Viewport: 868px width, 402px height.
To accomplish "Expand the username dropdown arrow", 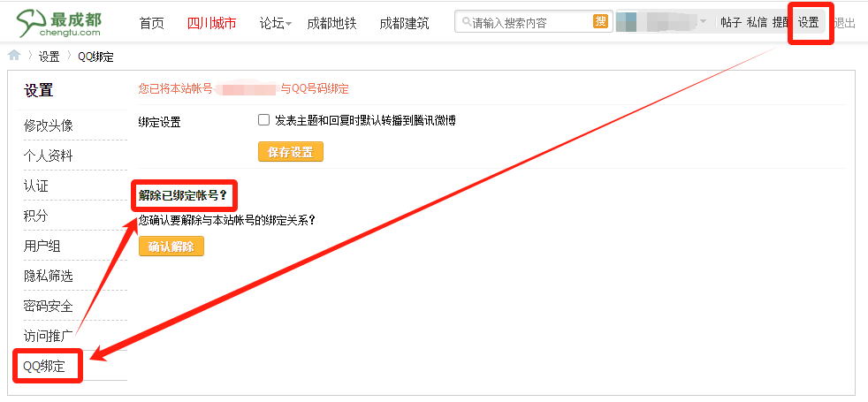I will 703,22.
